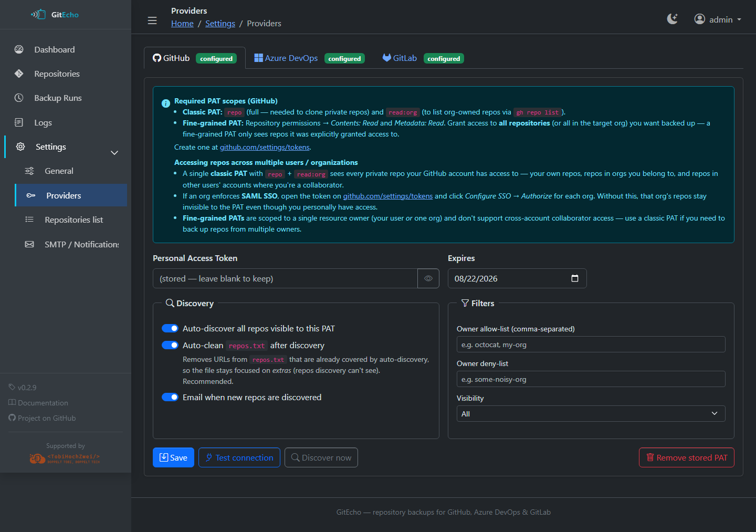Viewport: 756px width, 532px height.
Task: Click the hamburger menu icon
Action: point(152,20)
